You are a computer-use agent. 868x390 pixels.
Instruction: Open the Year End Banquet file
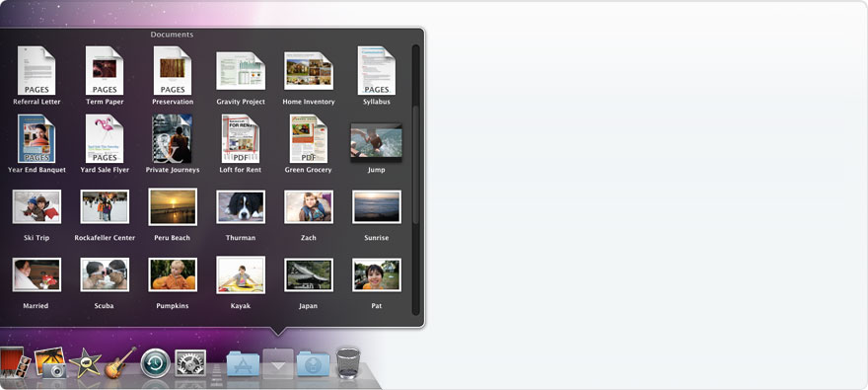click(x=36, y=138)
